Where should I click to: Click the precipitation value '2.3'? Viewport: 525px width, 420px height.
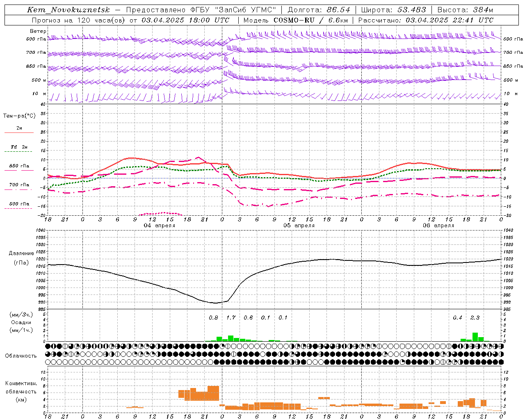(x=475, y=318)
